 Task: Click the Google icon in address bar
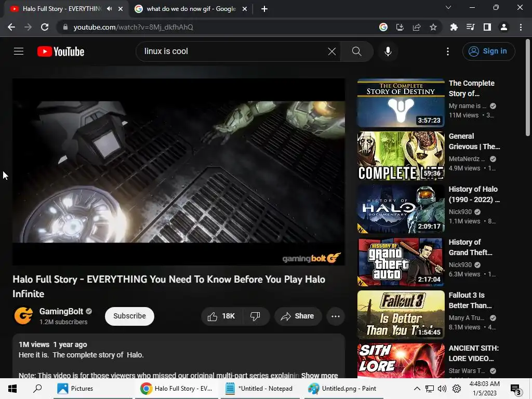(x=383, y=27)
